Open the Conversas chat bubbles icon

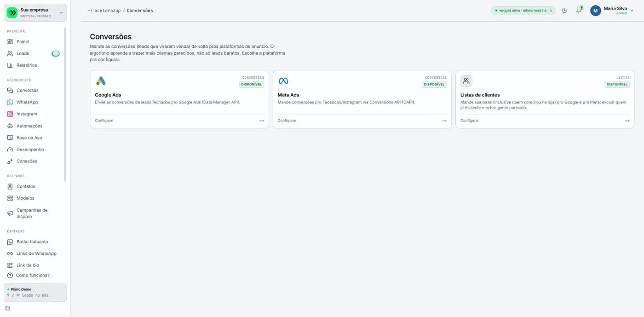pos(10,91)
